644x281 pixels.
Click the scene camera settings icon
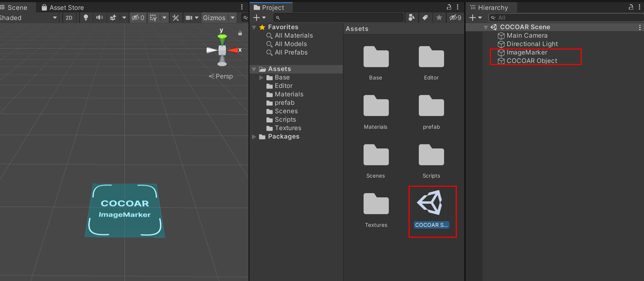click(189, 18)
